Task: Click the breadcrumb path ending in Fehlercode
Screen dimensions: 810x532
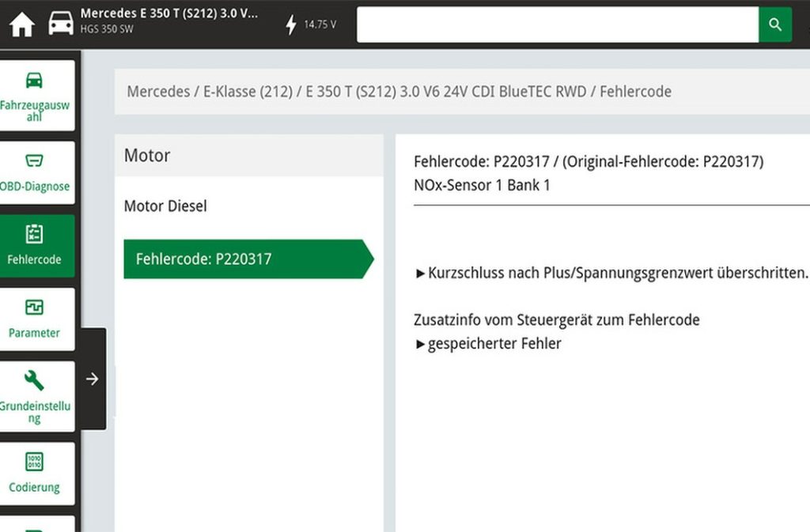Action: point(399,92)
